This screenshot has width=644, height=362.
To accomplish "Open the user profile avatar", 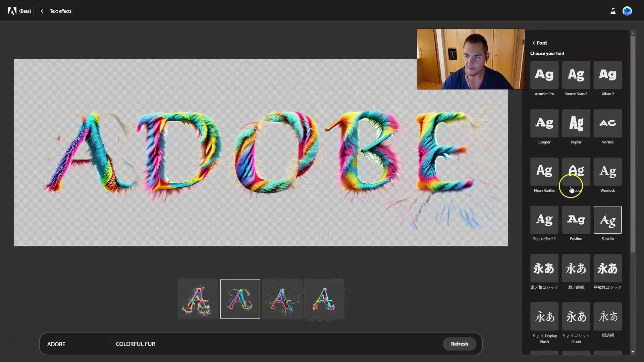I will [627, 11].
